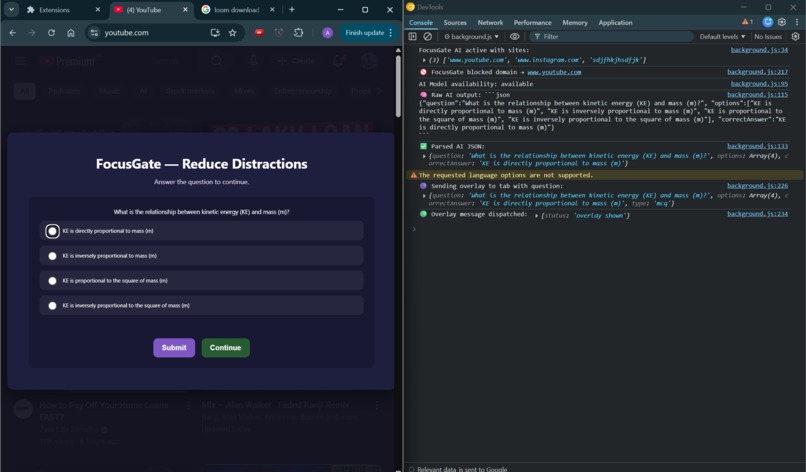
Task: Create a live expression with the eye icon
Action: [515, 37]
